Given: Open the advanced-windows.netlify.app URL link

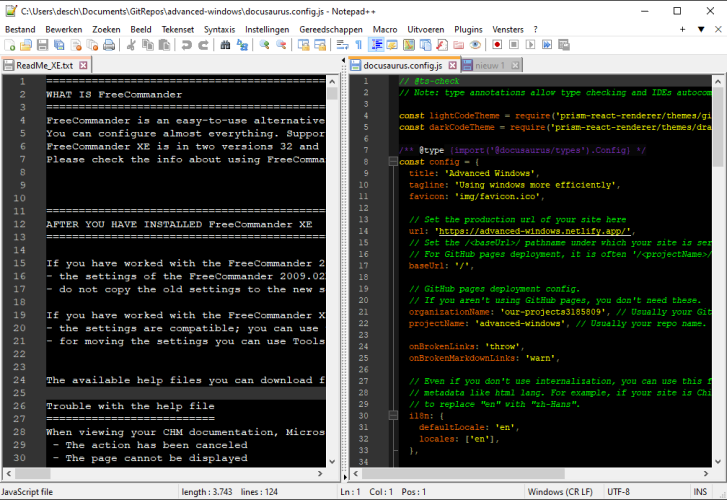Looking at the screenshot, I should tap(535, 231).
